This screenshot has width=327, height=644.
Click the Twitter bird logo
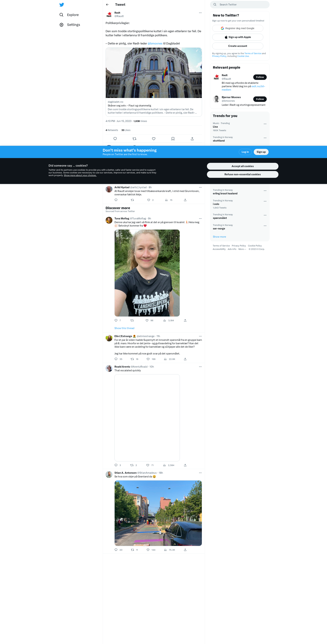(61, 5)
